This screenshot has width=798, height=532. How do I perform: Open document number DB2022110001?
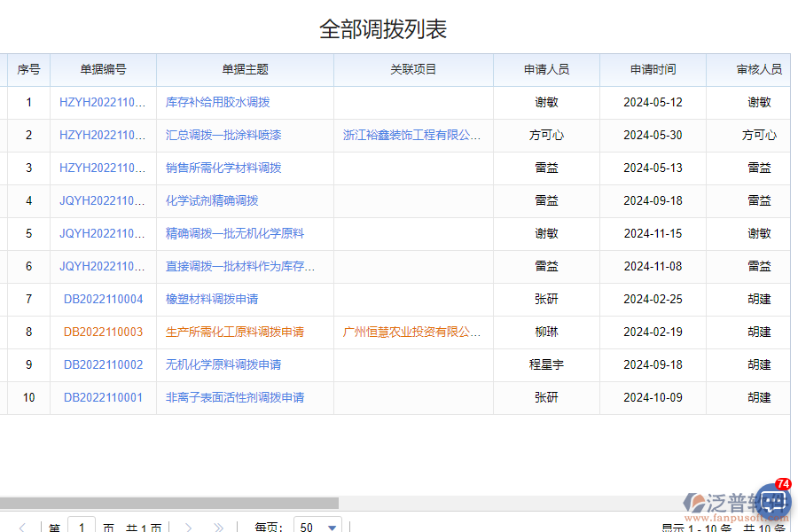point(104,397)
